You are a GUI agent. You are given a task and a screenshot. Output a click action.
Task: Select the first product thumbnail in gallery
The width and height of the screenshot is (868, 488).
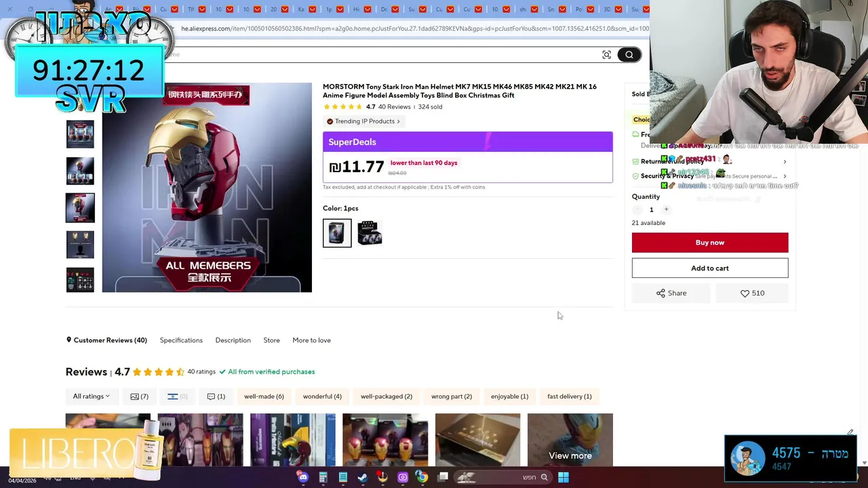click(x=80, y=134)
